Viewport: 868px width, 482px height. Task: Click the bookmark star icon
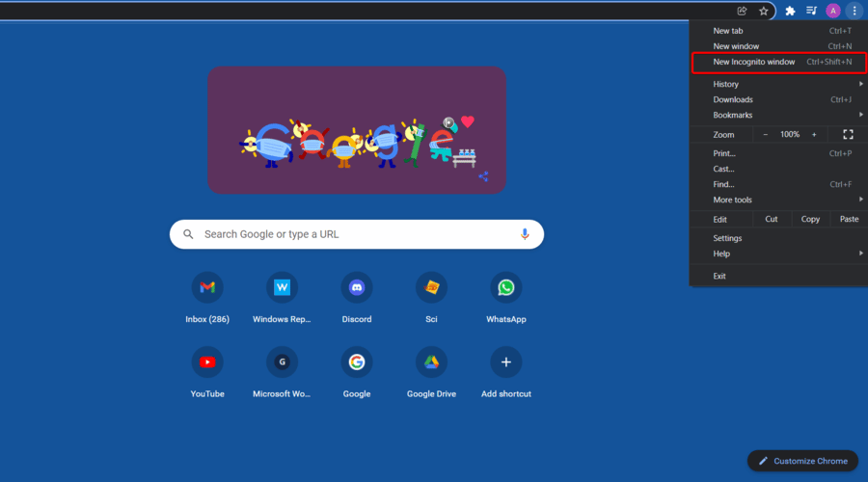tap(764, 11)
